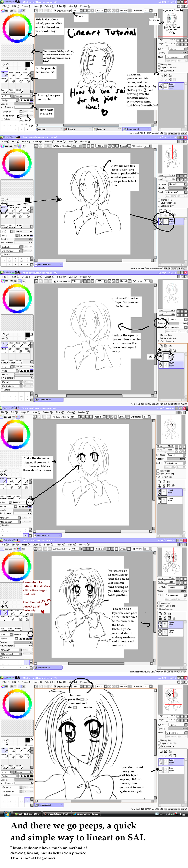Image resolution: width=188 pixels, height=868 pixels.
Task: Click taskbar clock in system tray
Action: tap(183, 814)
